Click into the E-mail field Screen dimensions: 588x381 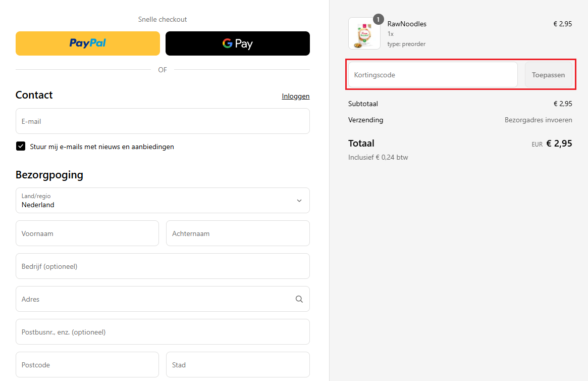163,121
